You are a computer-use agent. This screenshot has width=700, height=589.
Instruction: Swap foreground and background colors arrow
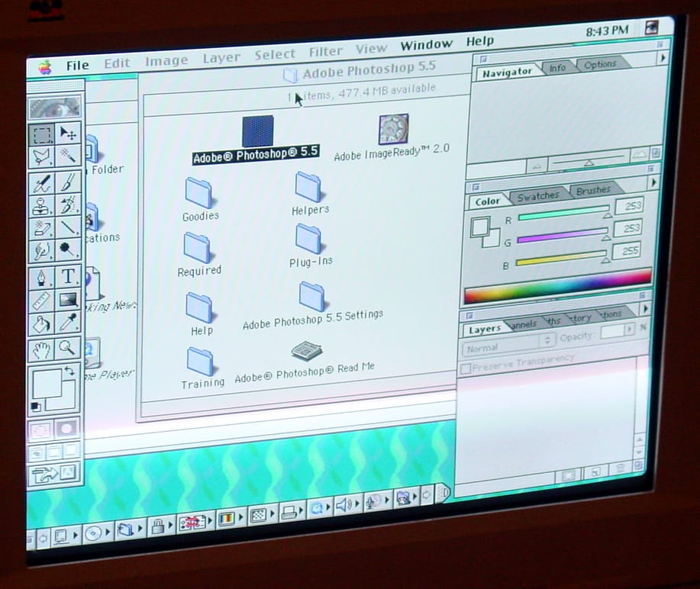click(69, 372)
